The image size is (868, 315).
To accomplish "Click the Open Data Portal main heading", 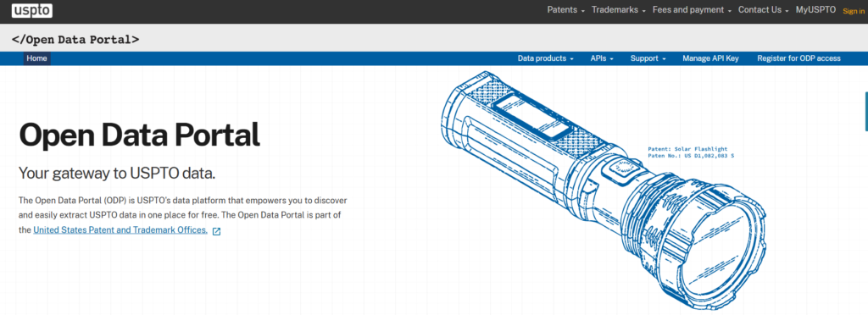I will coord(140,135).
